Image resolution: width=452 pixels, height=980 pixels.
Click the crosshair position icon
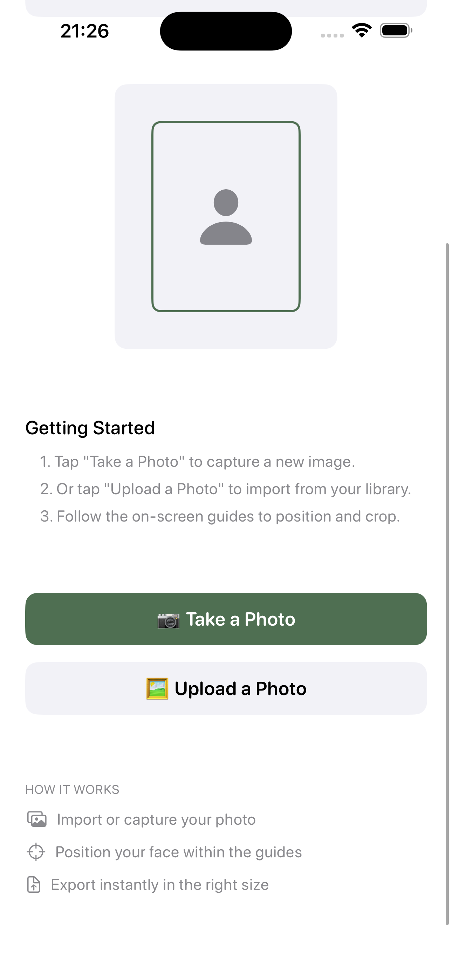tap(36, 852)
